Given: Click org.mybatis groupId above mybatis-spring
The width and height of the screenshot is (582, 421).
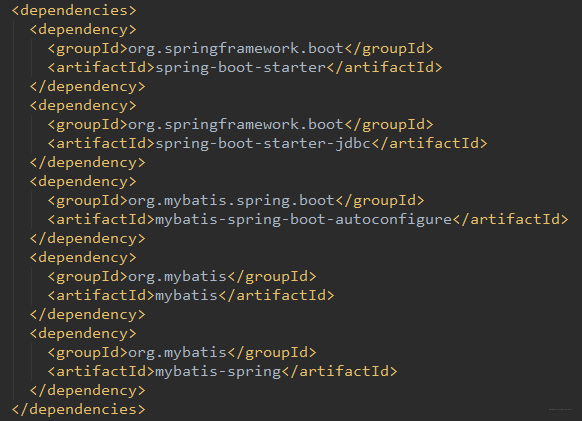Looking at the screenshot, I should click(x=177, y=352).
